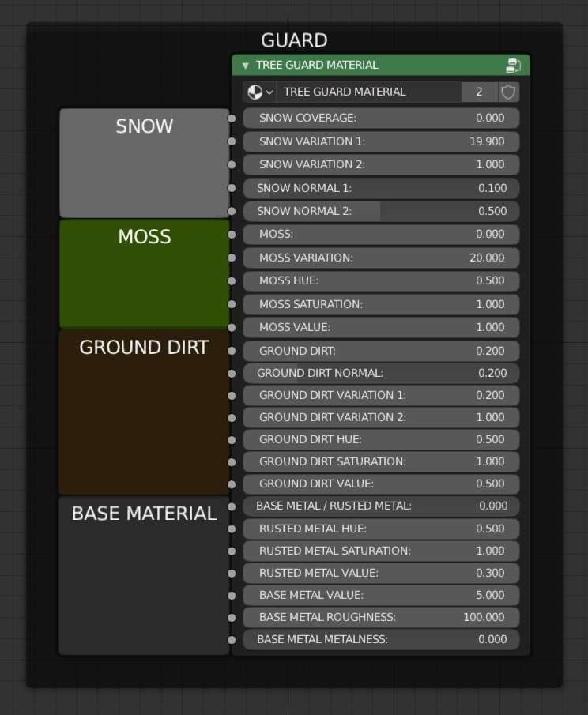Adjust GROUND DIRT NORMAL slider
This screenshot has width=588, height=715.
tap(381, 374)
